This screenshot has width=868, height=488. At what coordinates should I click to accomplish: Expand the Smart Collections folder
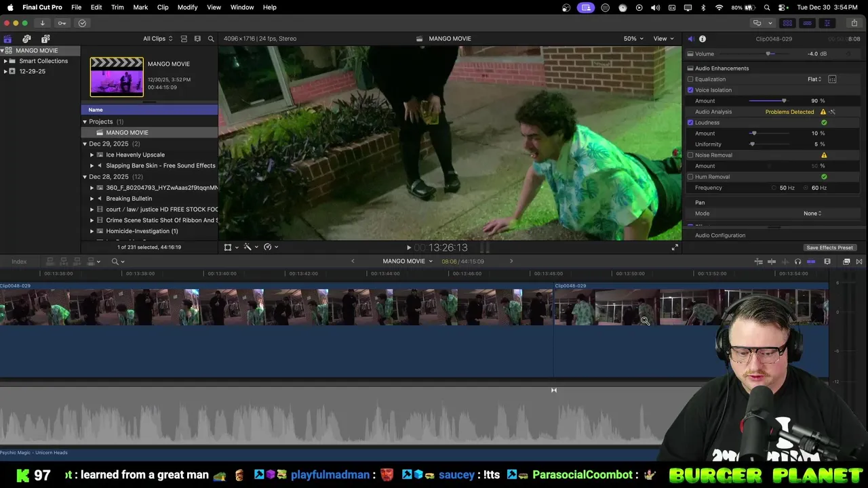[x=5, y=61]
